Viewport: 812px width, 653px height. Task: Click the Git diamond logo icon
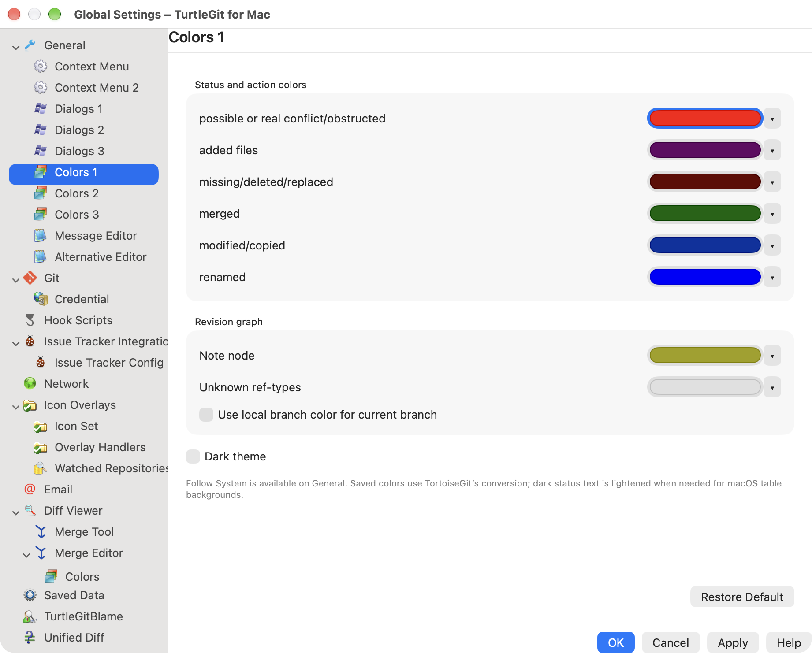click(x=30, y=278)
